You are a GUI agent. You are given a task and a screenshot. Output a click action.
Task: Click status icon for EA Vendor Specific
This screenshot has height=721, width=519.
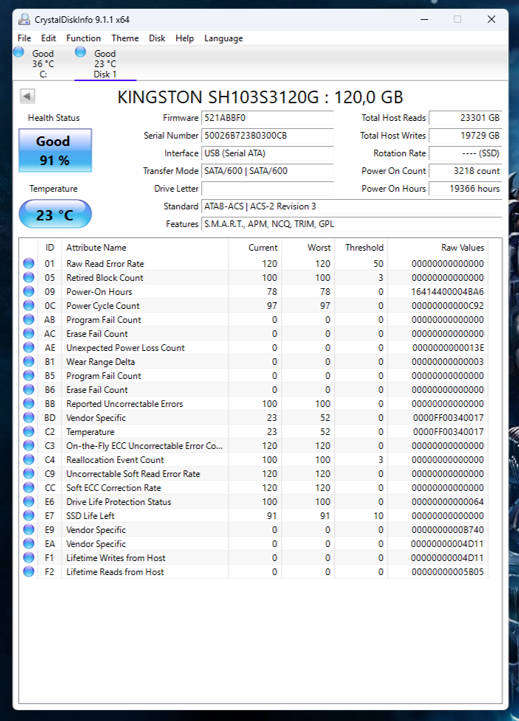click(29, 544)
